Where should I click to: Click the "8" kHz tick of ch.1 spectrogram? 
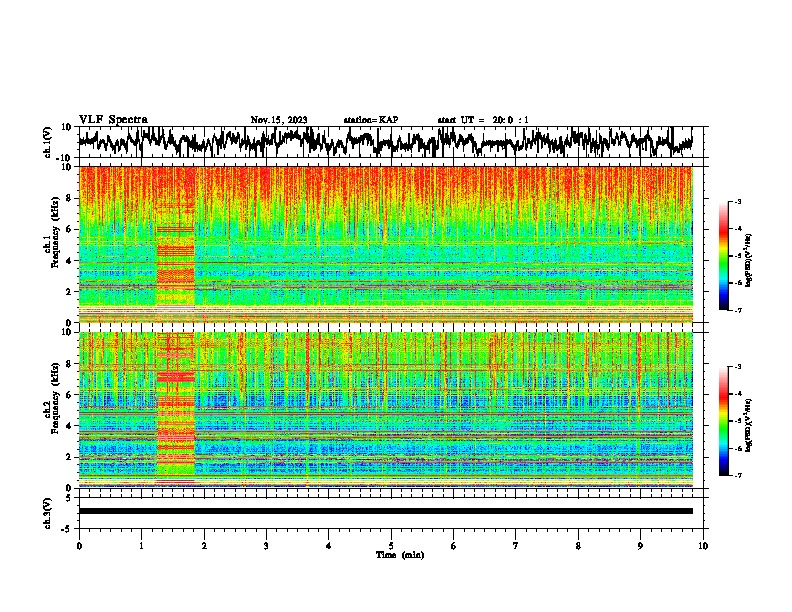pyautogui.click(x=69, y=198)
